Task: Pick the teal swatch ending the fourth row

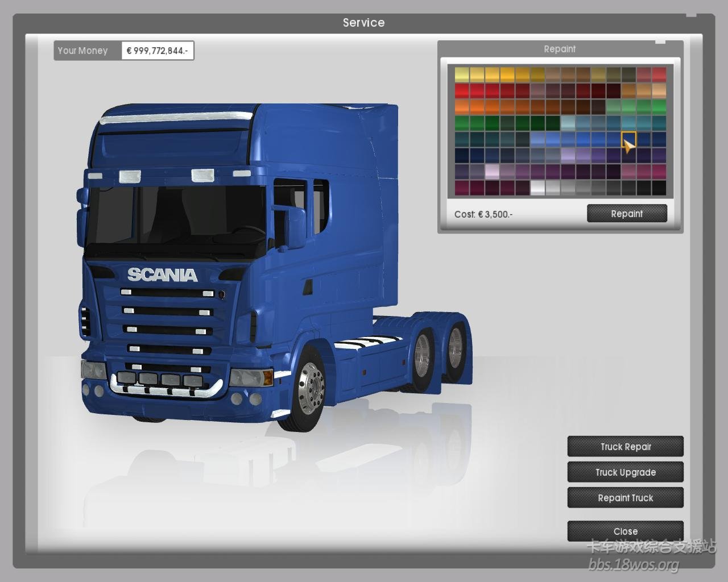Action: pyautogui.click(x=659, y=123)
